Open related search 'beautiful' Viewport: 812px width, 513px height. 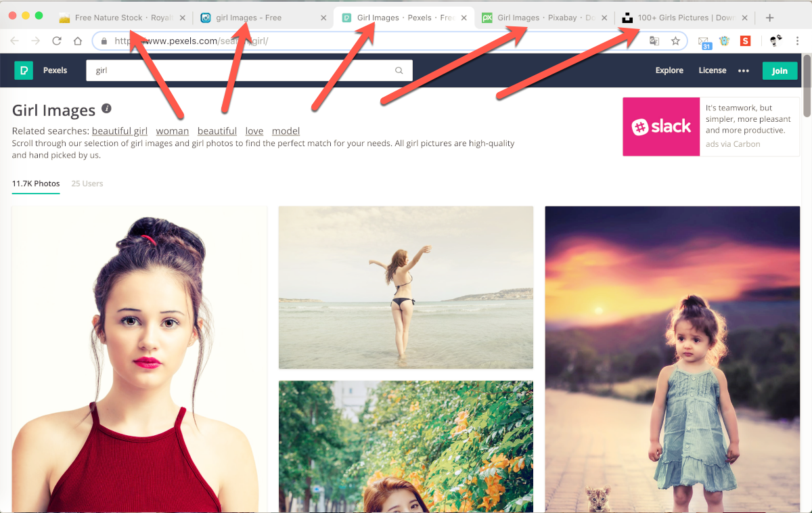(x=217, y=131)
